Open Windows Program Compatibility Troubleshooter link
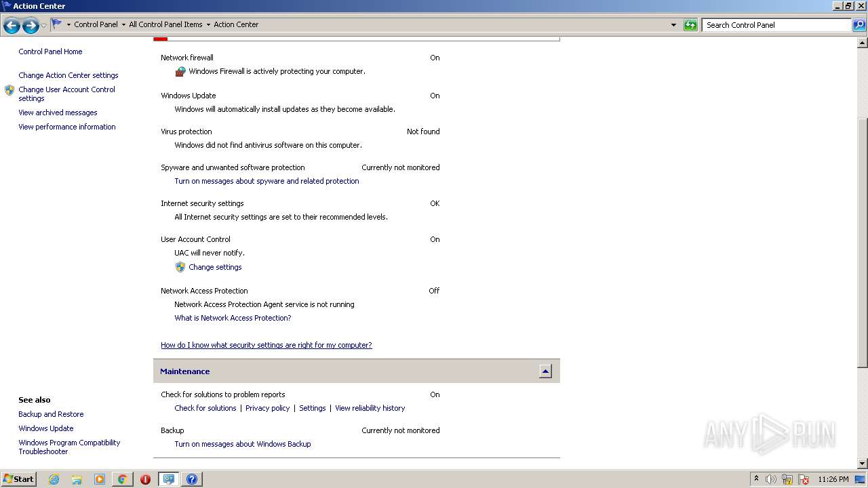This screenshot has height=488, width=868. (x=69, y=447)
